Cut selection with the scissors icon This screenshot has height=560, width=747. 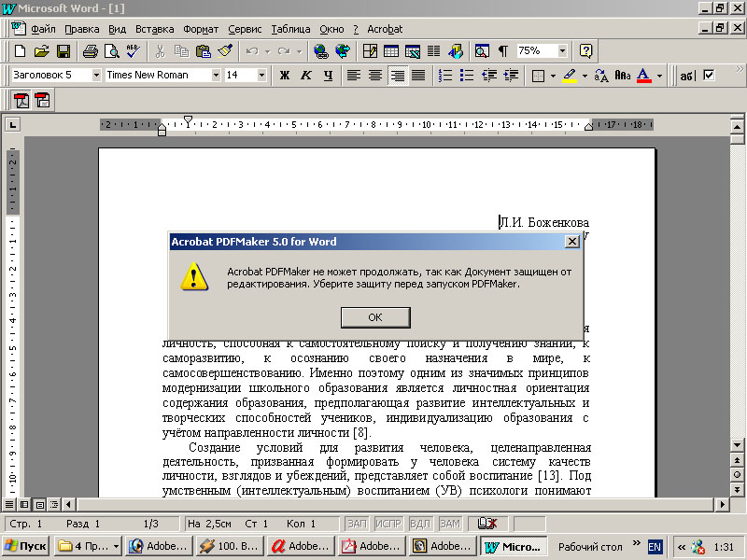point(160,51)
